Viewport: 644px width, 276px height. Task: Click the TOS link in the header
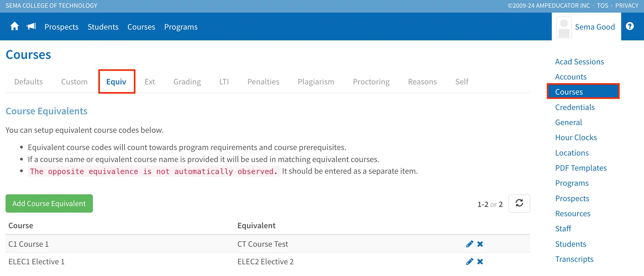pos(602,6)
